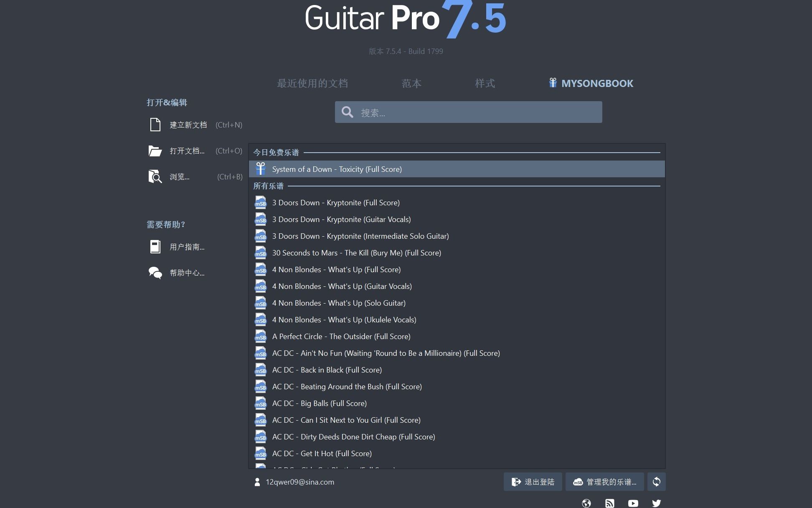
Task: Click the browse magnifier file icon
Action: tap(155, 177)
